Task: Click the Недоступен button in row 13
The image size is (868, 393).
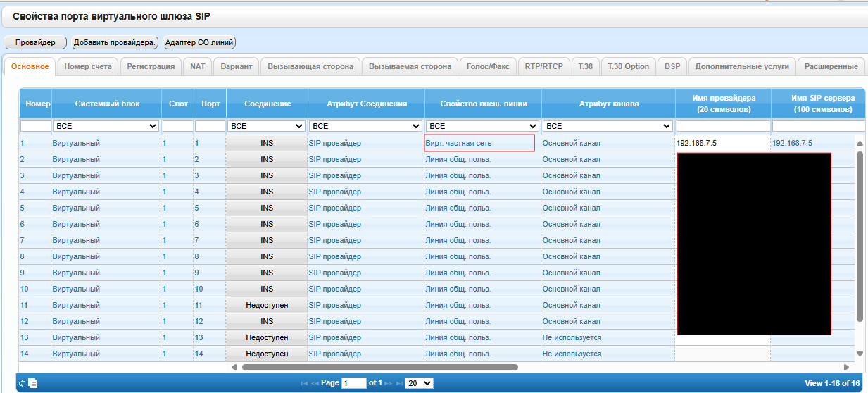Action: [x=267, y=337]
